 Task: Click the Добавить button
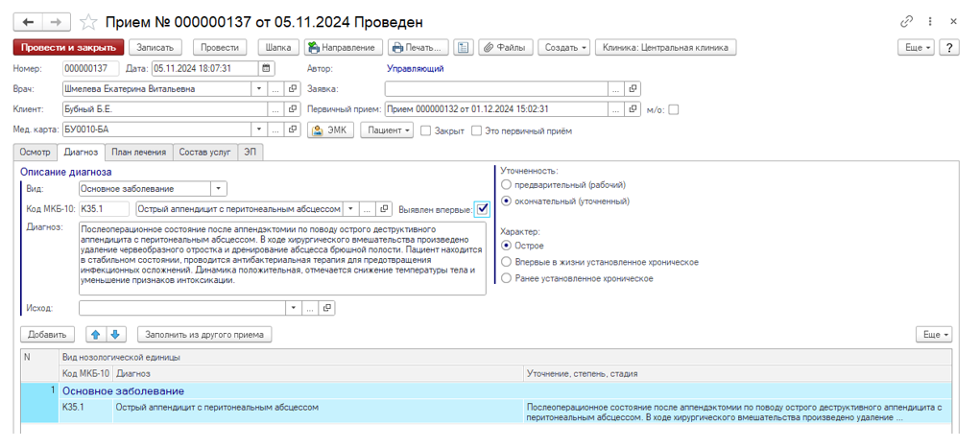point(47,334)
